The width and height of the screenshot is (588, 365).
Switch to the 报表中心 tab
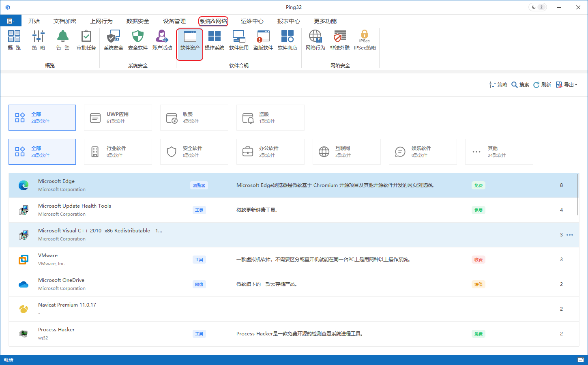pos(289,21)
